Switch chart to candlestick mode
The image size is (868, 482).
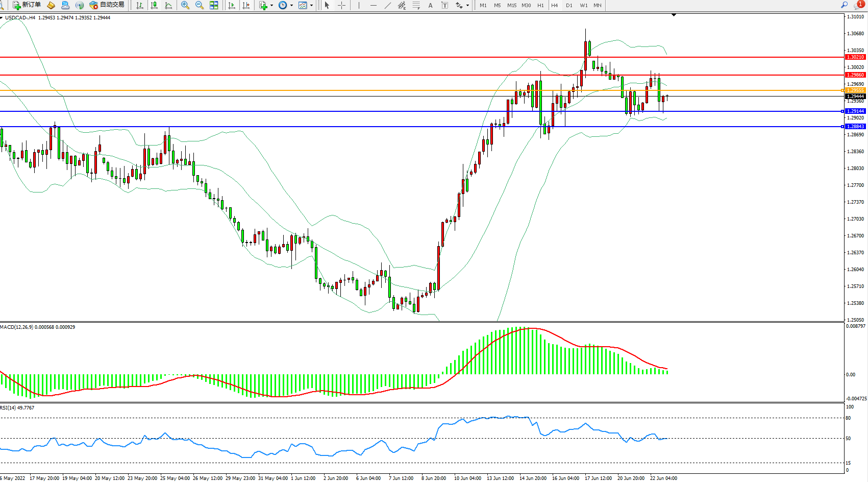click(x=154, y=5)
